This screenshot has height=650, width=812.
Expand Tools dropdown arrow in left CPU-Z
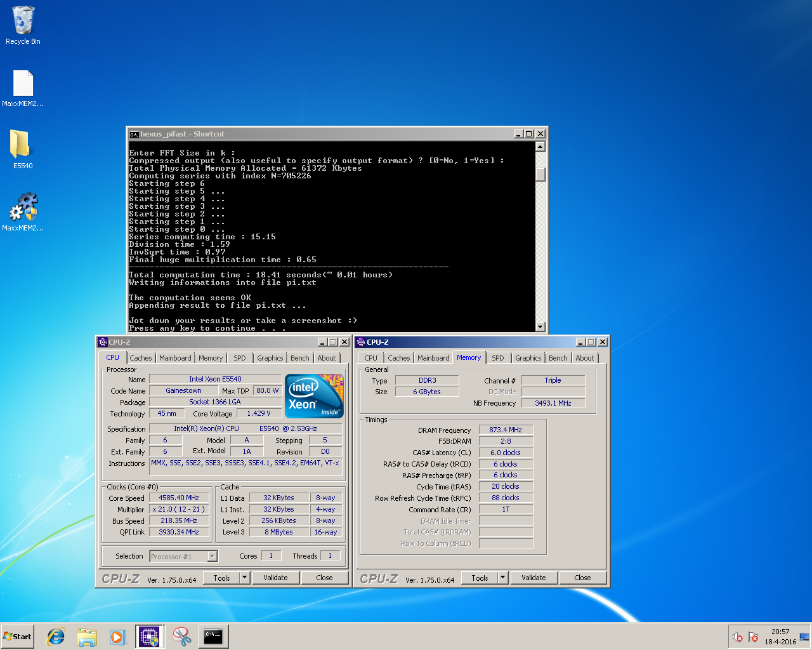click(x=245, y=578)
